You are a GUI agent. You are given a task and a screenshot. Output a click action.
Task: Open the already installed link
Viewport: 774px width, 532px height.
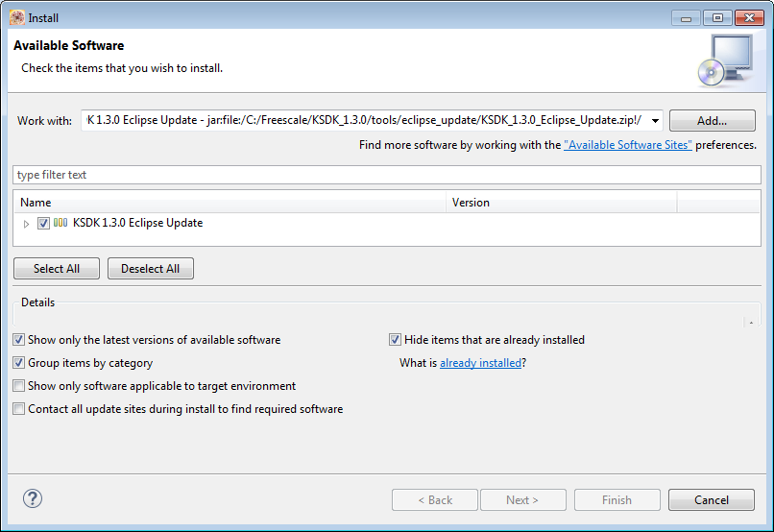click(x=480, y=363)
